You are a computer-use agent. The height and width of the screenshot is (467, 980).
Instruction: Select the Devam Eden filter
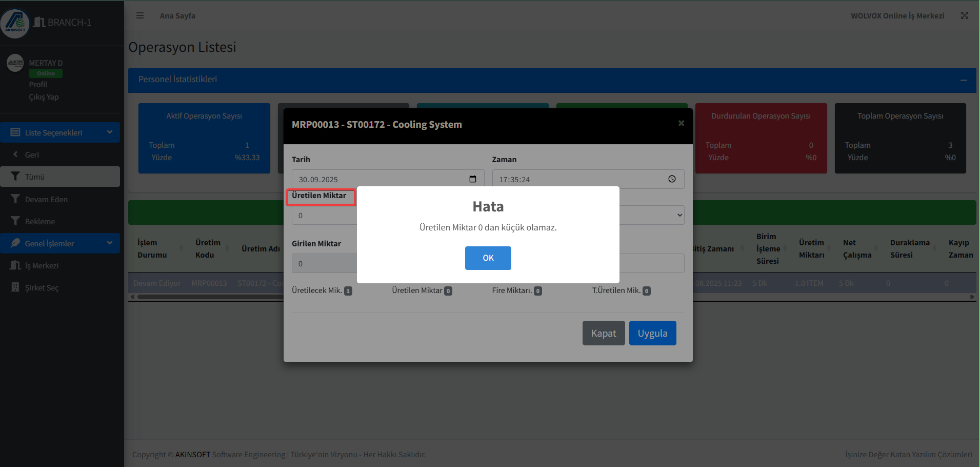tap(46, 199)
